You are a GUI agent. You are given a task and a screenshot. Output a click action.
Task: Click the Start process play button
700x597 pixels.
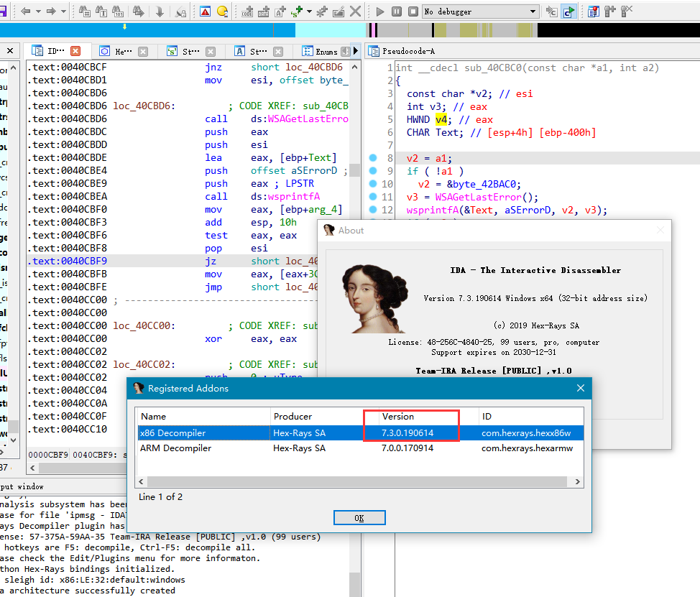(380, 11)
